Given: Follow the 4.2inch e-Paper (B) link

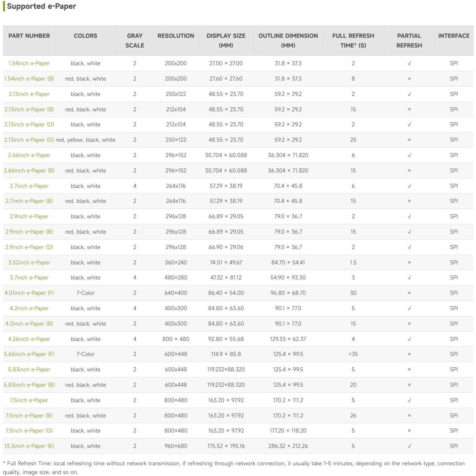Looking at the screenshot, I should (29, 324).
